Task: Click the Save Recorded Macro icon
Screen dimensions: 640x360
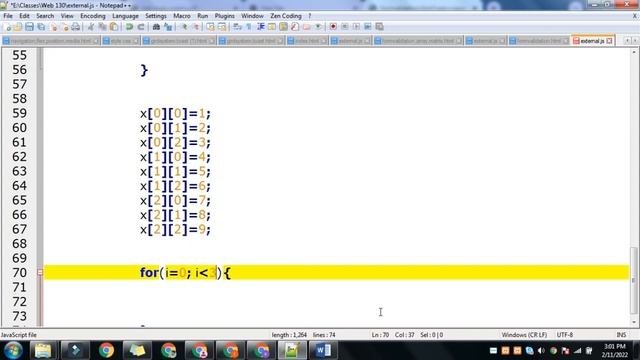Action: coord(379,27)
